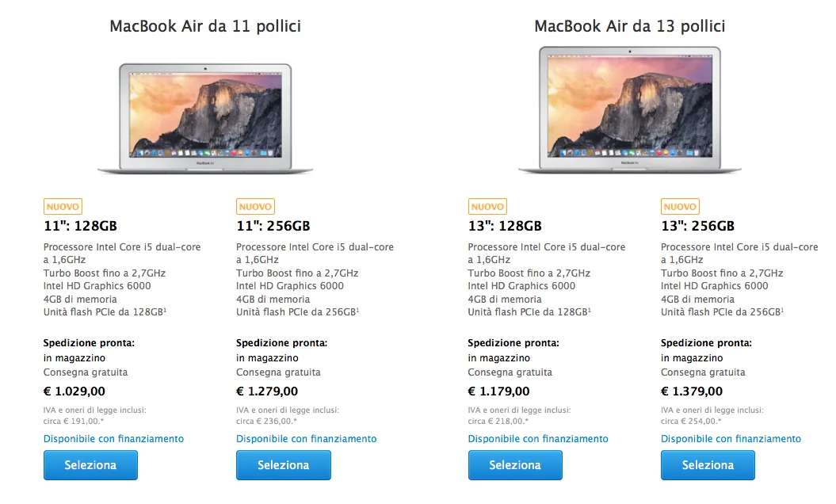The image size is (836, 504).
Task: Click the "13": 128GB" model title
Action: click(505, 226)
